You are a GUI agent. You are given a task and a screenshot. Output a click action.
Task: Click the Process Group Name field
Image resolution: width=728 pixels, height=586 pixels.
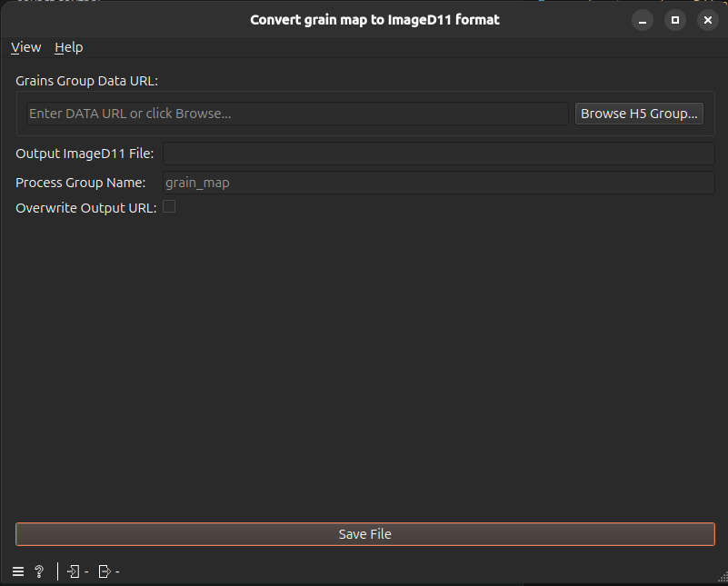(x=438, y=183)
